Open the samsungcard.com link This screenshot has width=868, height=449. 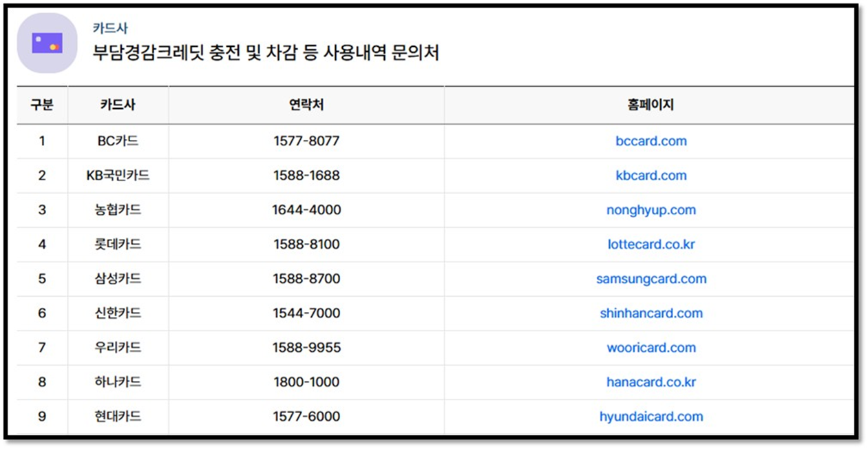[x=651, y=279]
